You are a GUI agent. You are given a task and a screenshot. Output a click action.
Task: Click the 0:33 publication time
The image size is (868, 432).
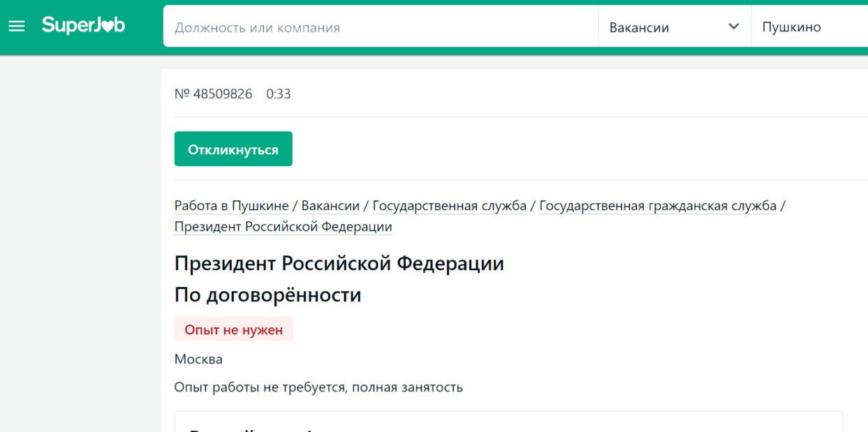coord(278,94)
